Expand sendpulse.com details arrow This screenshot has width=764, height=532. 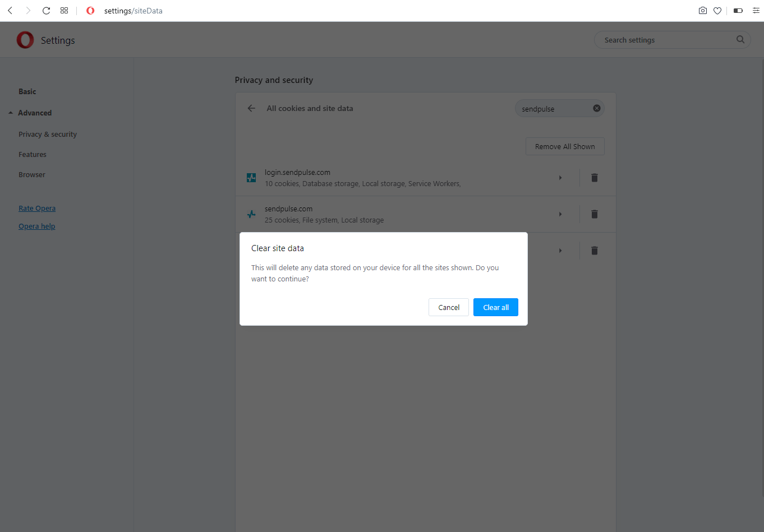click(x=560, y=214)
